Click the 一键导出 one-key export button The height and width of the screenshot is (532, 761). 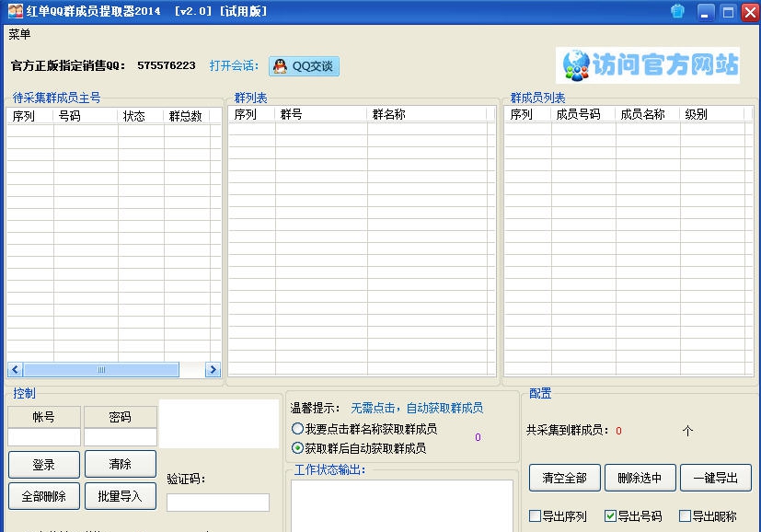point(716,477)
